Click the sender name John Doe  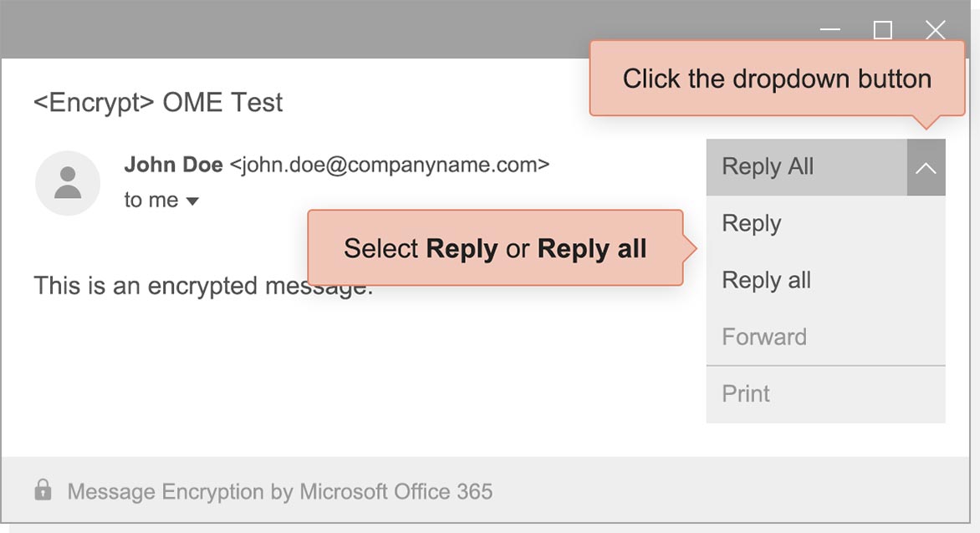[x=173, y=165]
